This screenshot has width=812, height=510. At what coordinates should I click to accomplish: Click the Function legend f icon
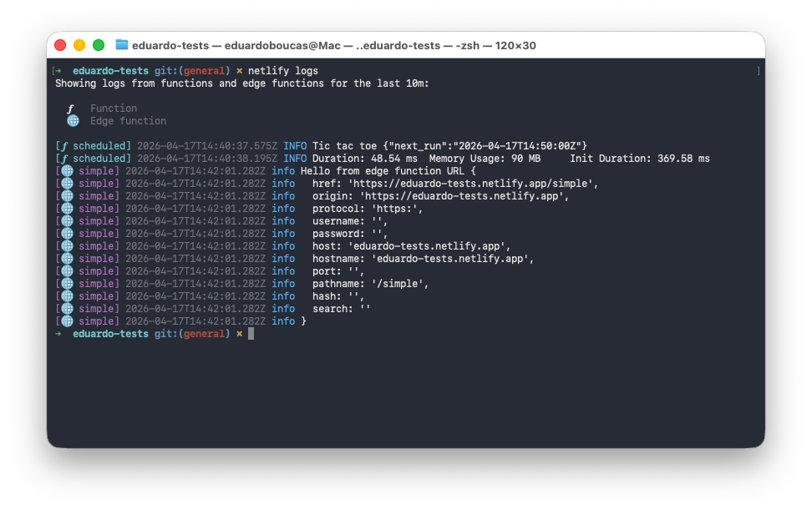70,109
